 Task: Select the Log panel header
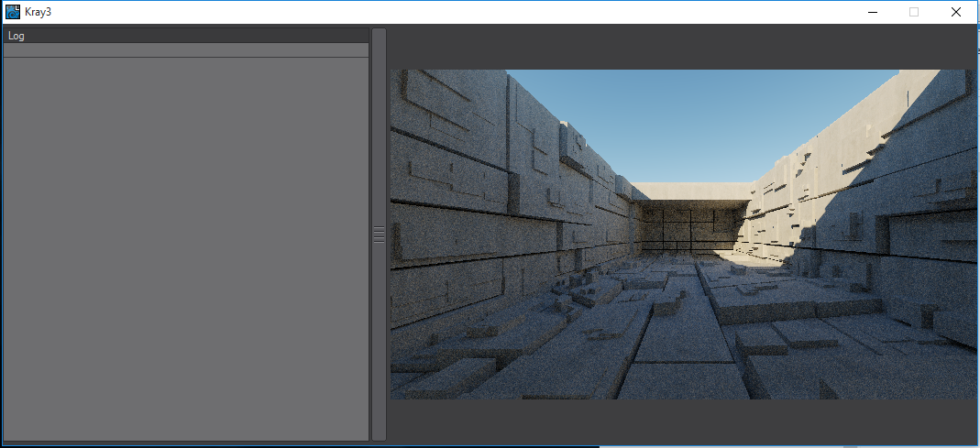tap(186, 36)
